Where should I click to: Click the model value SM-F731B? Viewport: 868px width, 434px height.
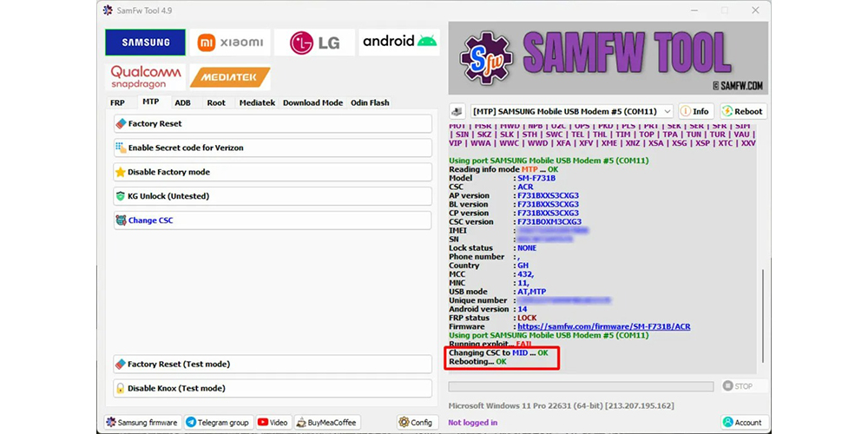tap(536, 178)
